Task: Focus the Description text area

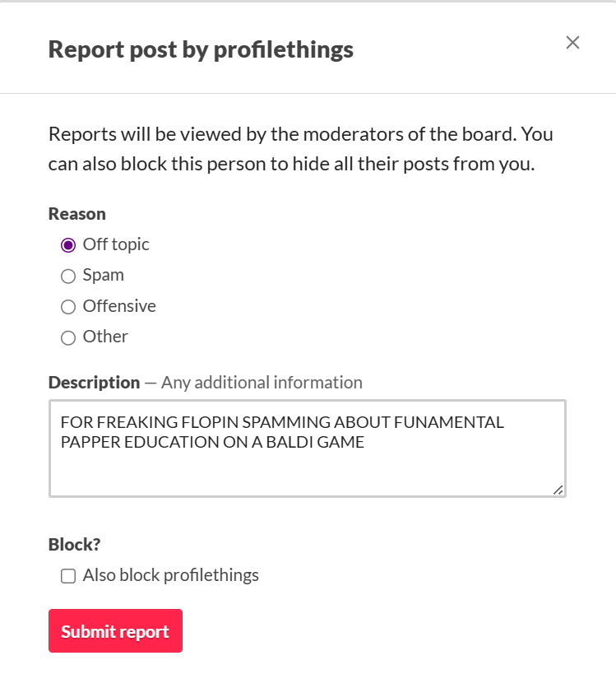Action: tap(308, 449)
